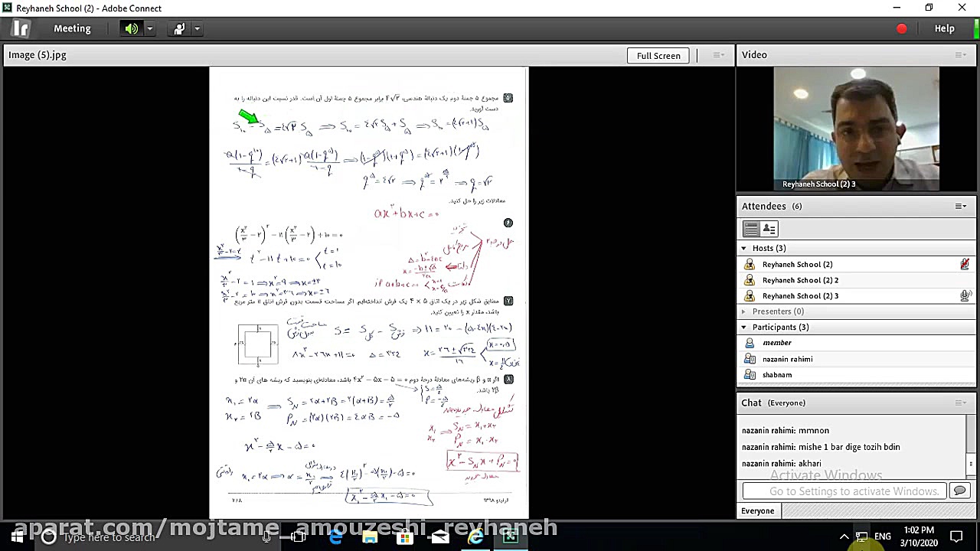The height and width of the screenshot is (551, 980).
Task: Open Internet Explorer from the taskbar
Action: coord(475,537)
